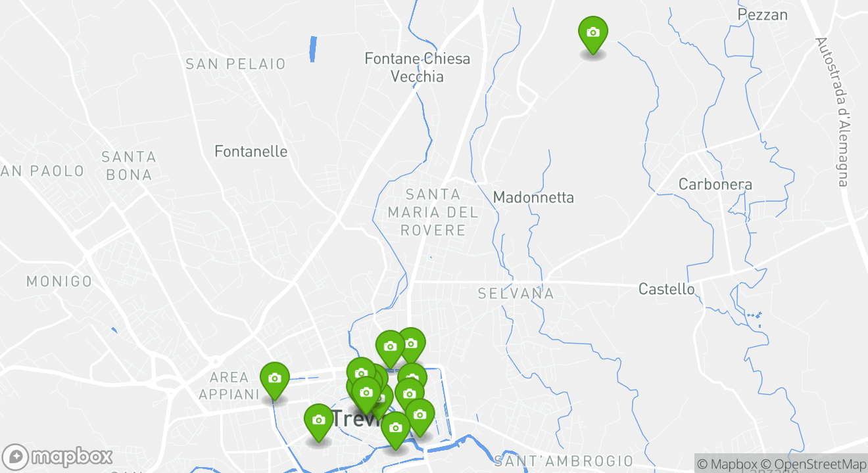868x473 pixels.
Task: Click the San Pelaio neighborhood label
Action: point(236,64)
